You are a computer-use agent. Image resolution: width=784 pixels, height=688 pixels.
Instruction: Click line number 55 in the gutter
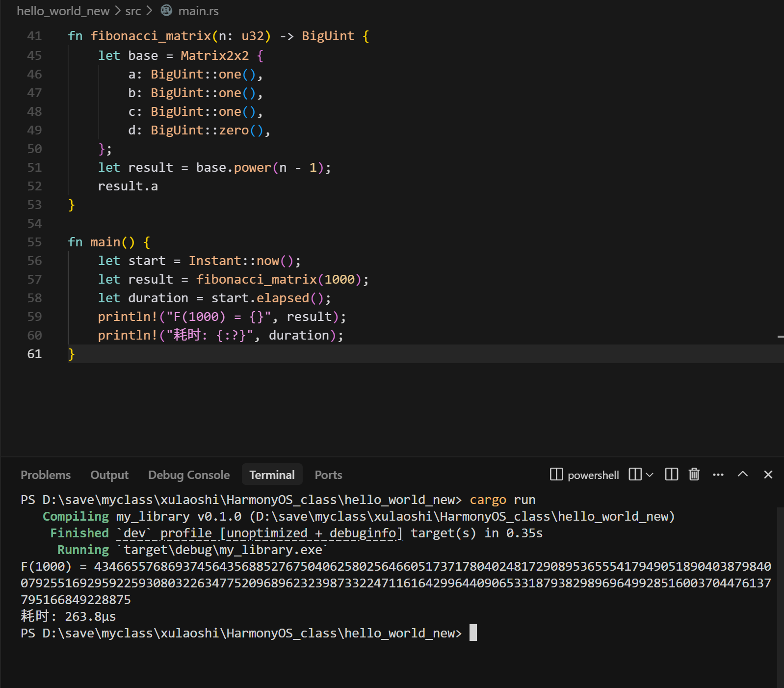pyautogui.click(x=34, y=242)
